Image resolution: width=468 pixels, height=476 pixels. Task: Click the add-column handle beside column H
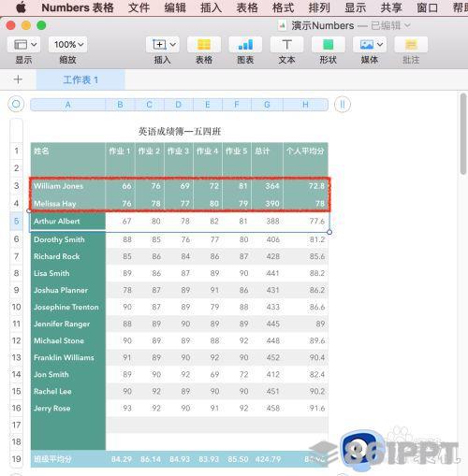click(x=343, y=104)
